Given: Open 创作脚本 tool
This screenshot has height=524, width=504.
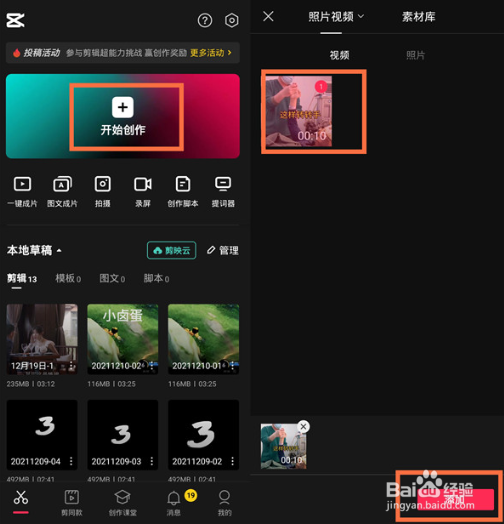Looking at the screenshot, I should pos(183,191).
